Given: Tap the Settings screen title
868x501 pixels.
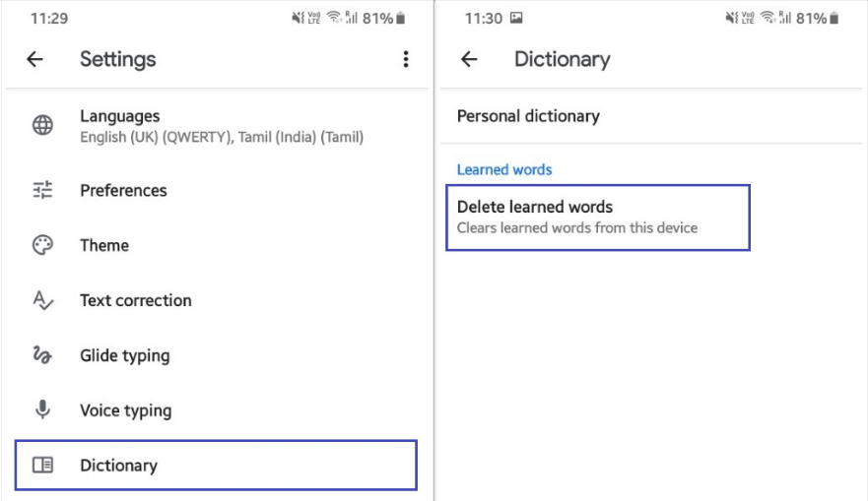Looking at the screenshot, I should tap(118, 59).
